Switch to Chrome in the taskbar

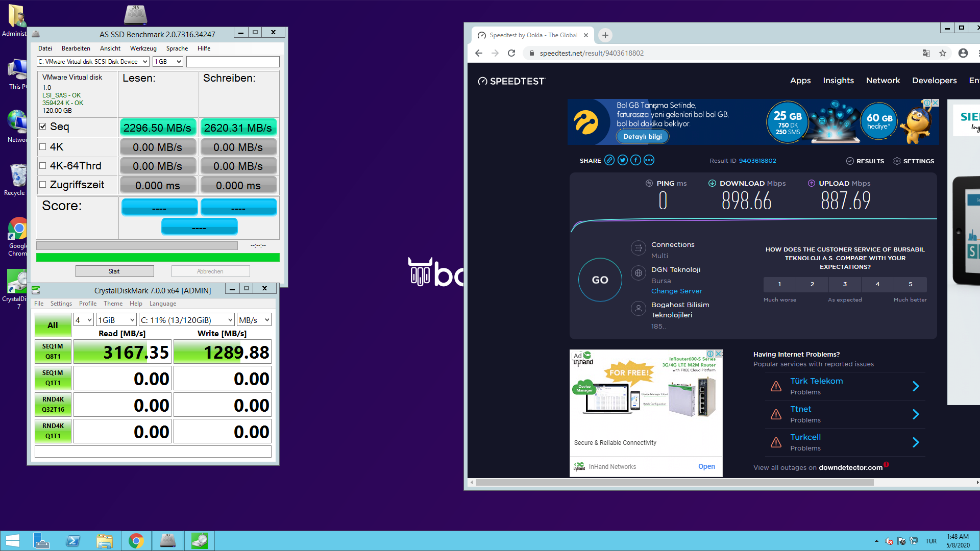(x=136, y=541)
